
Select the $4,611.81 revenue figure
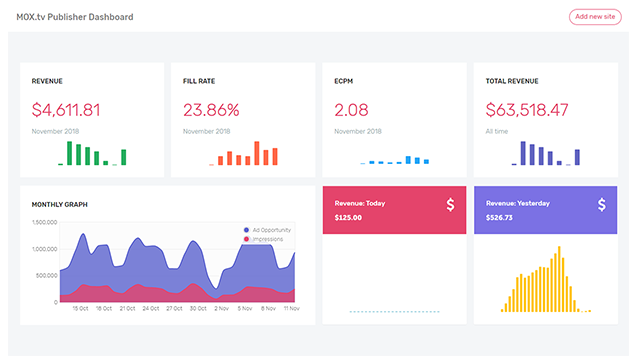[66, 110]
